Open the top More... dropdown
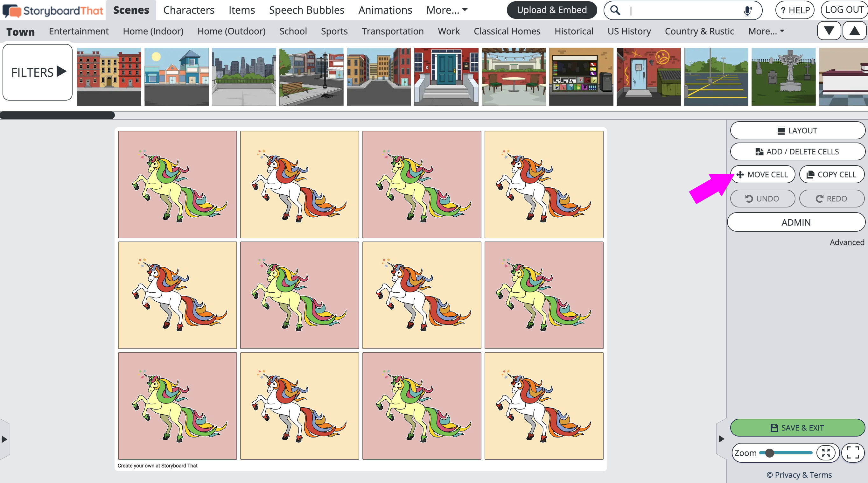Viewport: 868px width, 483px height. coord(446,10)
